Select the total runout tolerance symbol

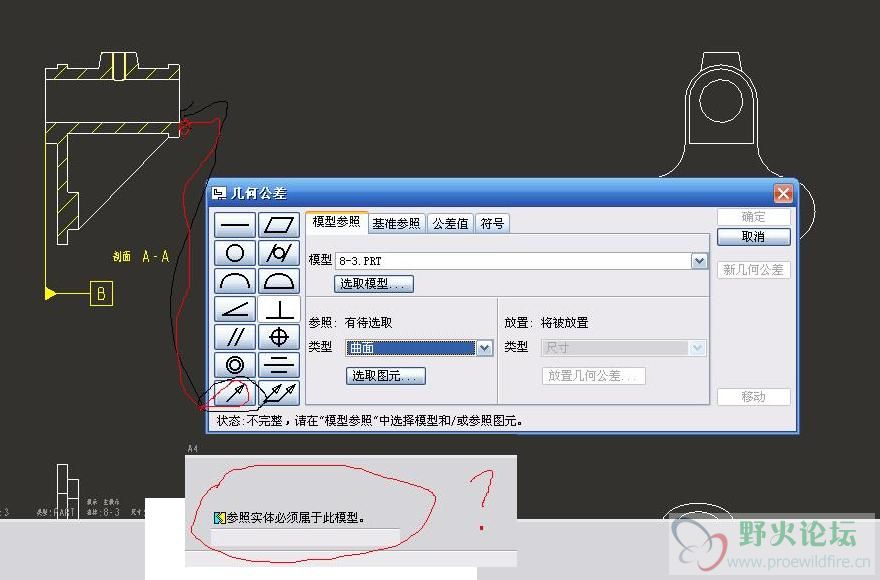pyautogui.click(x=279, y=393)
